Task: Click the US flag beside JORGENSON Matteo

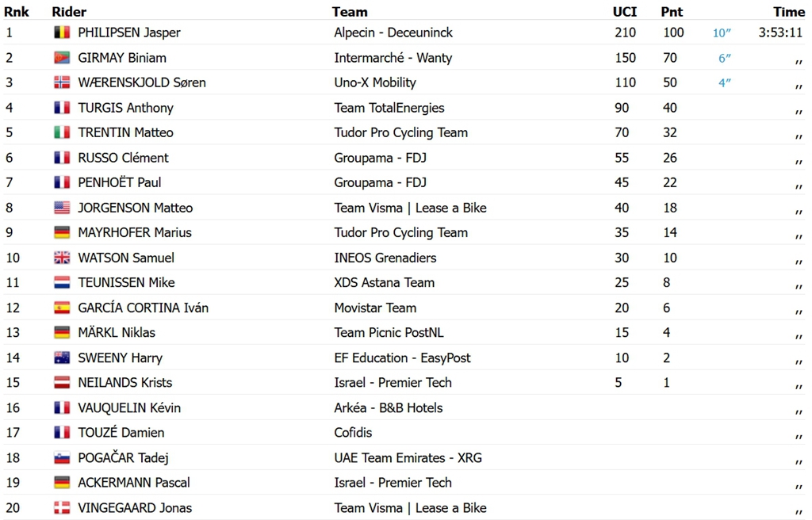Action: click(62, 208)
